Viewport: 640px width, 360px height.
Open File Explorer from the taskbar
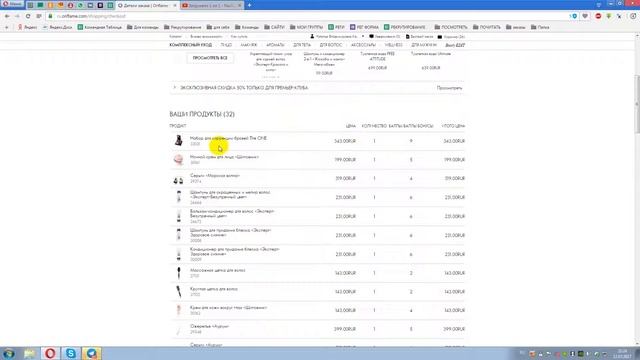click(x=29, y=353)
